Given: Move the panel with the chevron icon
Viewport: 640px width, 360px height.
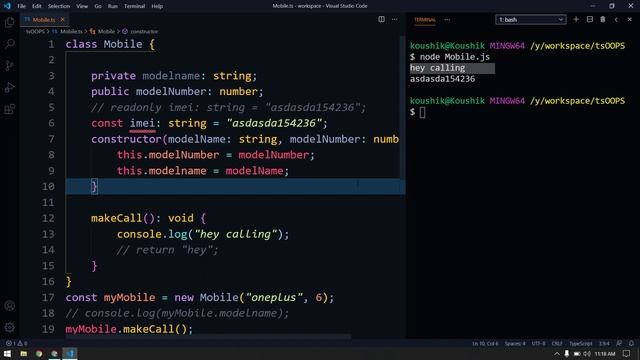Looking at the screenshot, I should pos(616,19).
